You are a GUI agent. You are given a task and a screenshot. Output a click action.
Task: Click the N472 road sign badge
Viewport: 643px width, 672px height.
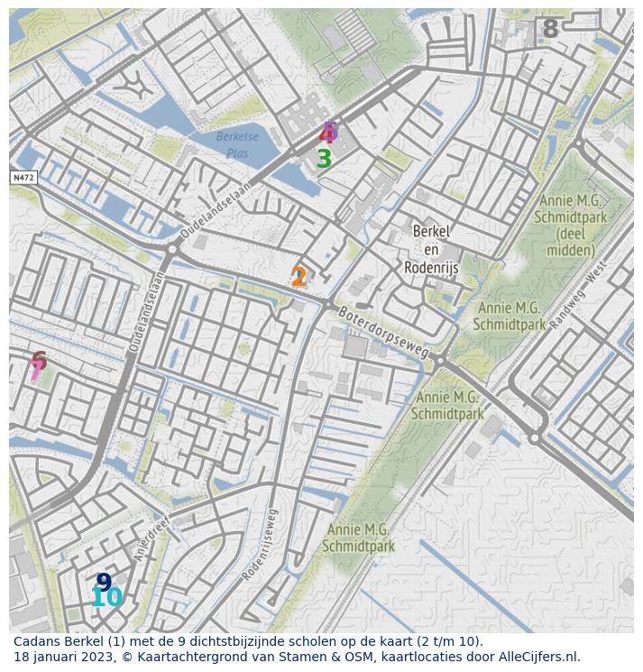(23, 178)
